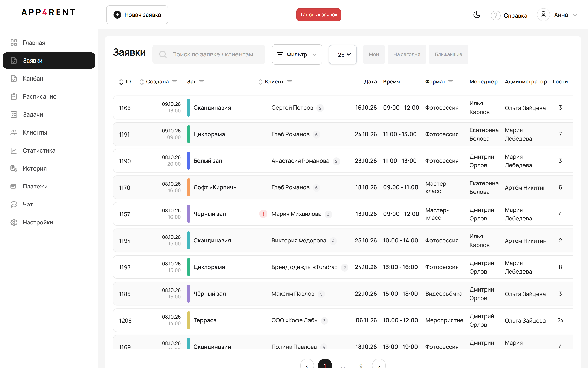Create a Новая заявка
This screenshot has height=368, width=588.
coord(137,15)
